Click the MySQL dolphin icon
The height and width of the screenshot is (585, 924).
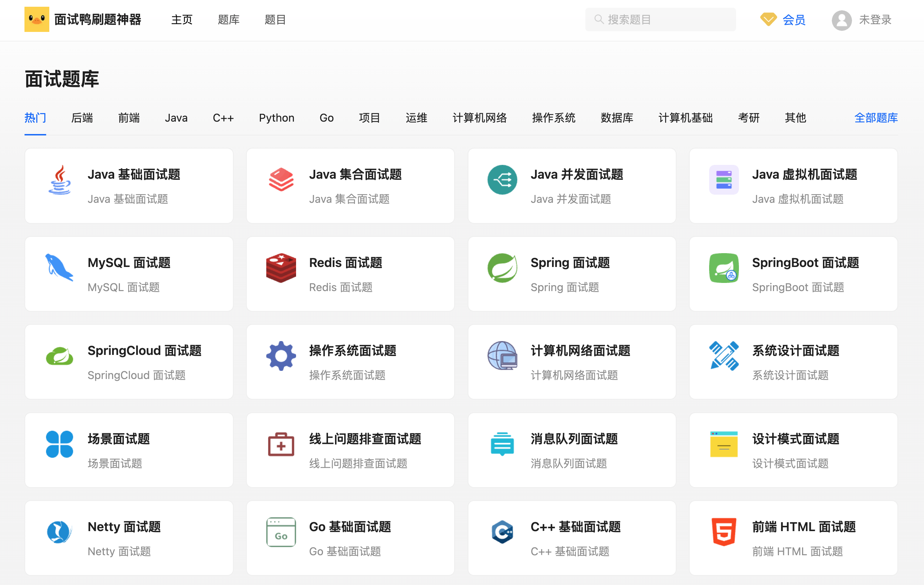60,268
